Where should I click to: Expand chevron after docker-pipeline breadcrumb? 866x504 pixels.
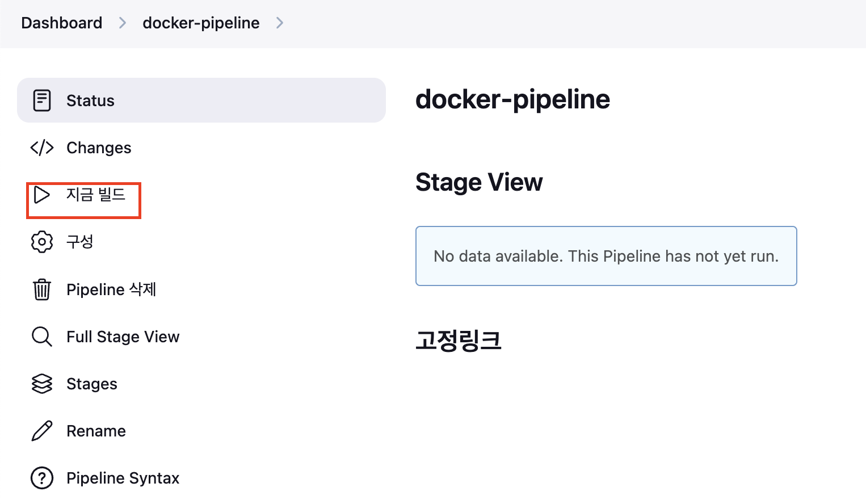(279, 23)
